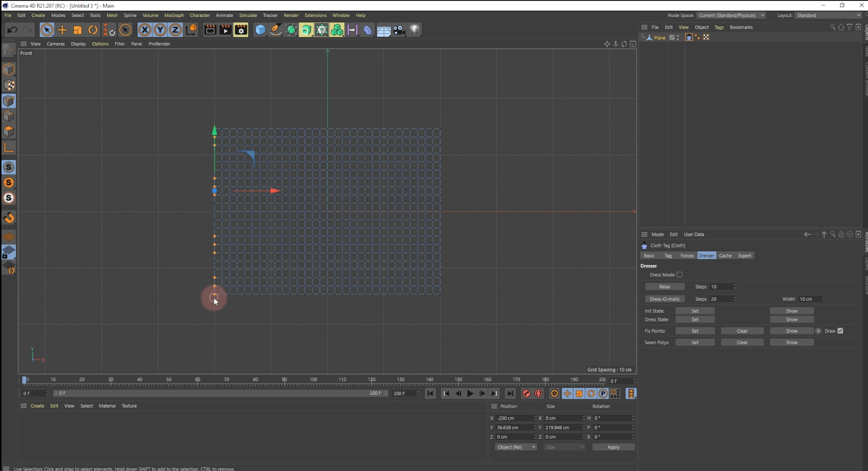Viewport: 868px width, 471px height.
Task: Click the Light object icon
Action: point(414,30)
